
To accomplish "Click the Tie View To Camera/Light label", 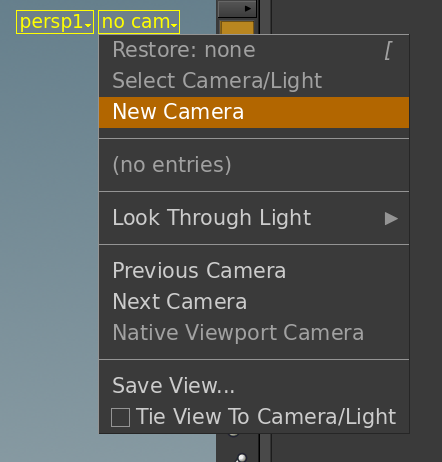I will 266,417.
